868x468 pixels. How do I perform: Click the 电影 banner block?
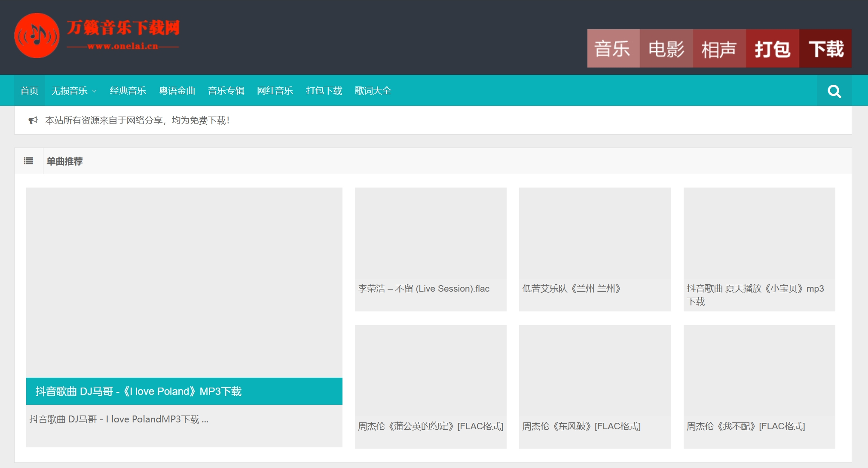pos(666,49)
